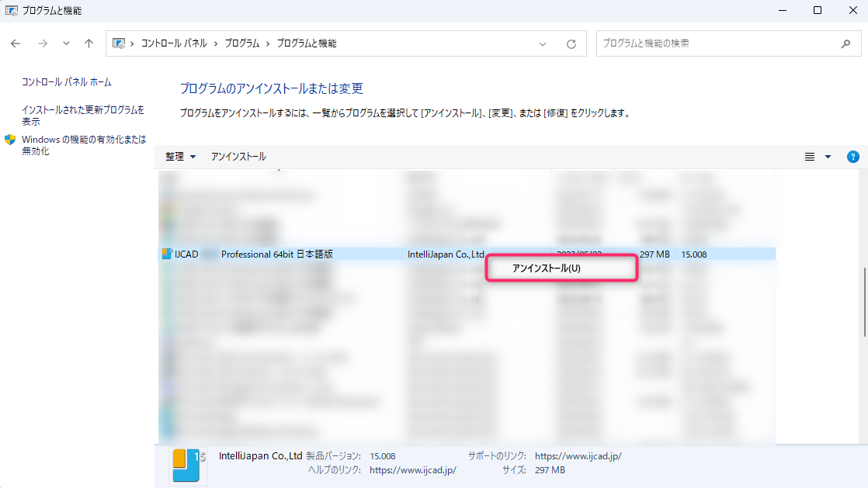The image size is (868, 488).
Task: Click the large IJCAD icon in details pane
Action: pyautogui.click(x=188, y=466)
